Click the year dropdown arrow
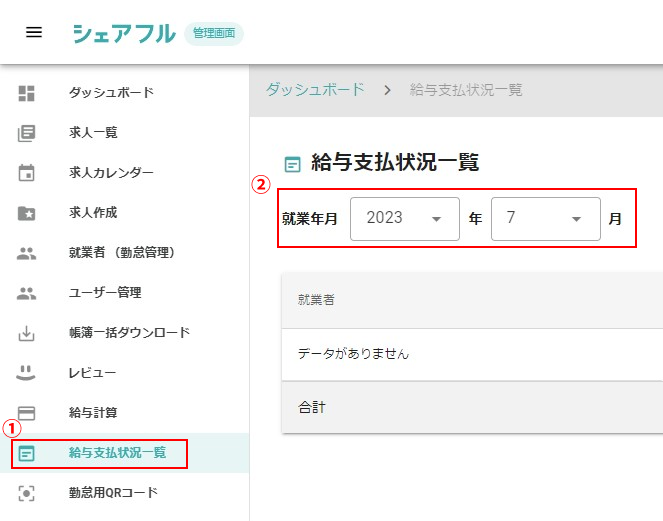 click(436, 219)
